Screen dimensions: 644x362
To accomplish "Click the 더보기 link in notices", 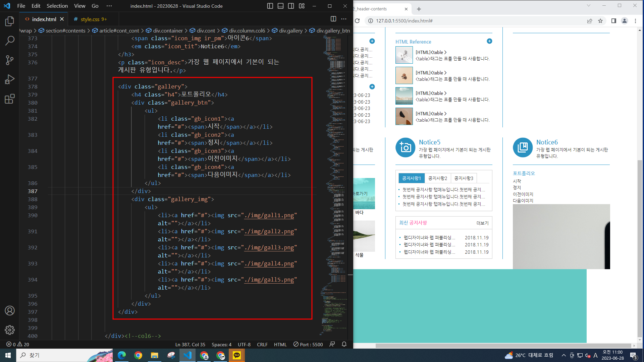I will (x=482, y=223).
